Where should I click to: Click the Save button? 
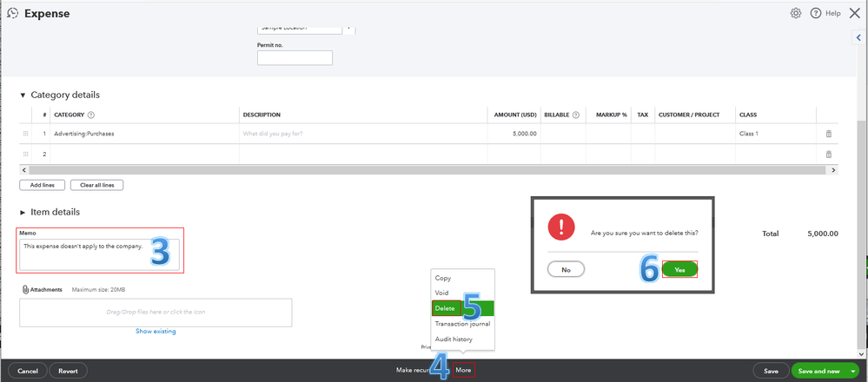772,371
